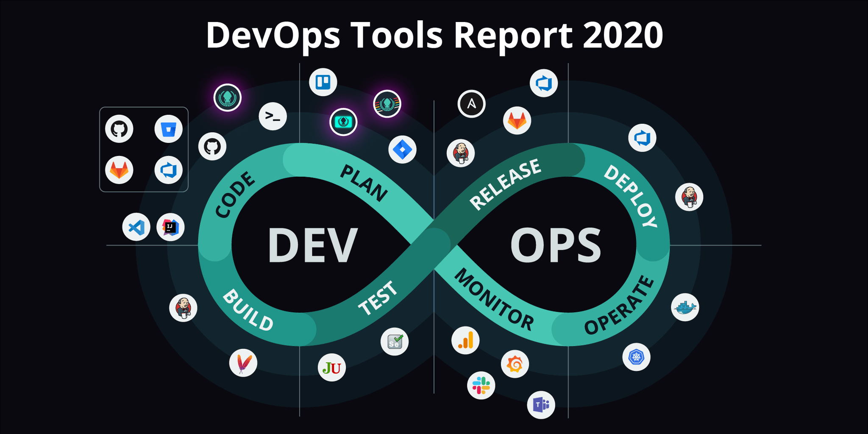Click the MONITOR label on the loop

[x=494, y=300]
